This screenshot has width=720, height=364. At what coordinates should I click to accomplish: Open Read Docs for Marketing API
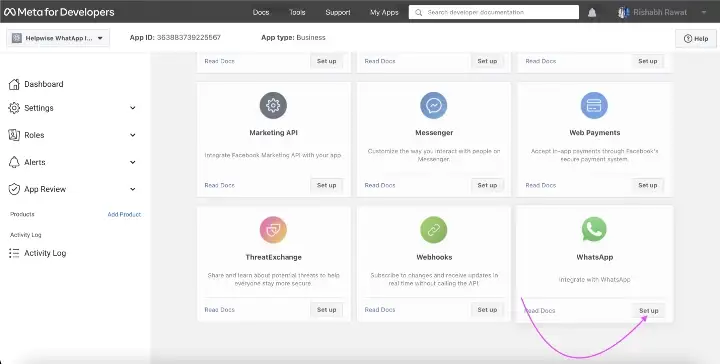(219, 185)
